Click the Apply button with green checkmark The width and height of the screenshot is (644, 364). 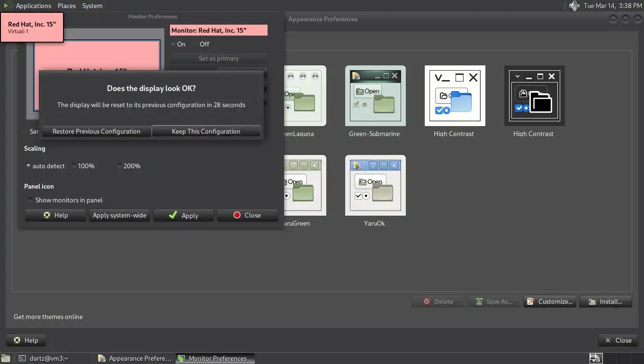(x=183, y=215)
